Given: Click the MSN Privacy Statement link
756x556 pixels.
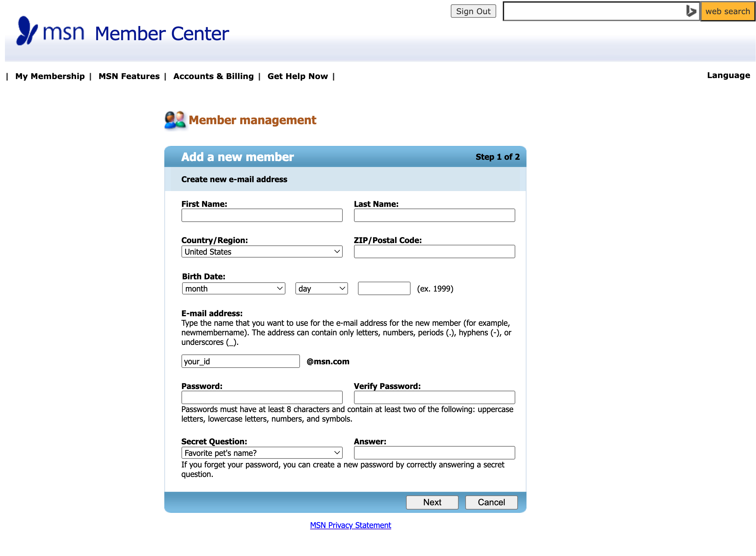Looking at the screenshot, I should [x=351, y=525].
